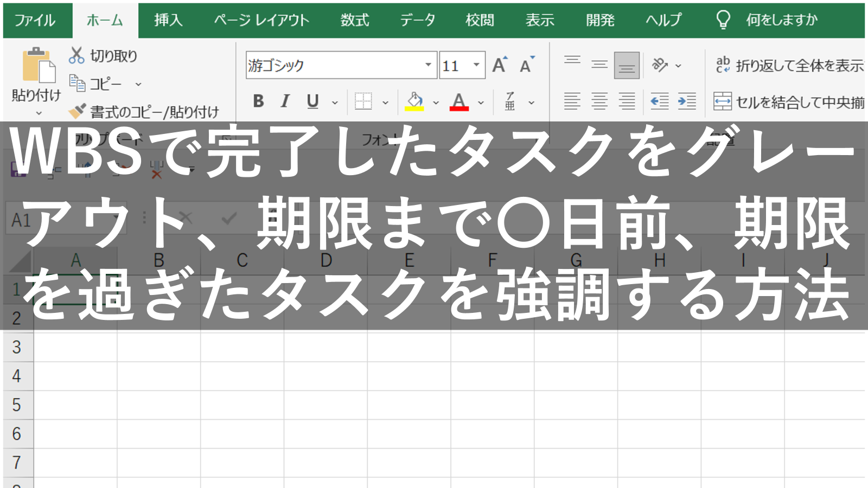Click 折り返して全体を表示 button
The height and width of the screenshot is (488, 868).
[x=790, y=66]
